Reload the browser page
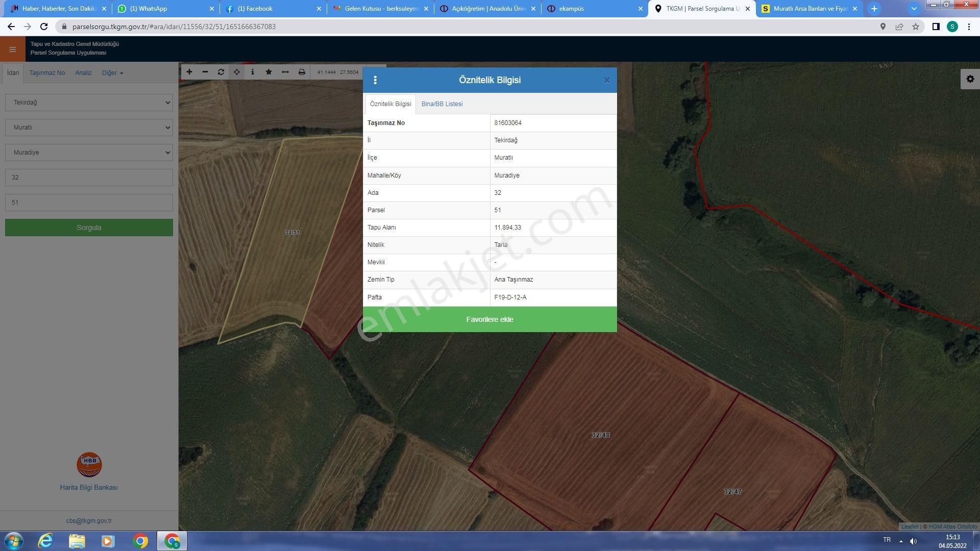 44,27
